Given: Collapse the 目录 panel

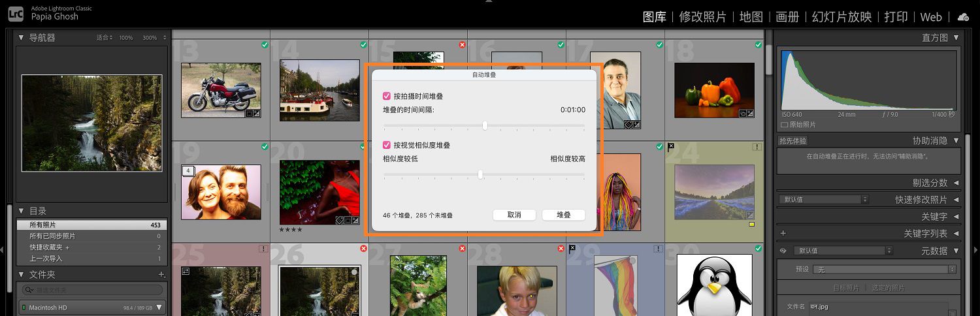Looking at the screenshot, I should tap(22, 211).
